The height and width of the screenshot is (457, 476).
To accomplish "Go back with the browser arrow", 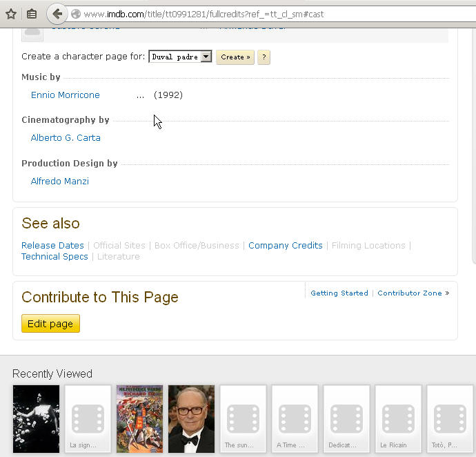I will tap(57, 14).
